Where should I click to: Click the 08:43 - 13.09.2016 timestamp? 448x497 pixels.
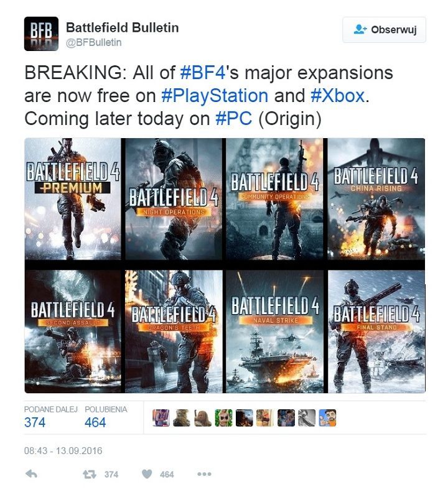[63, 451]
